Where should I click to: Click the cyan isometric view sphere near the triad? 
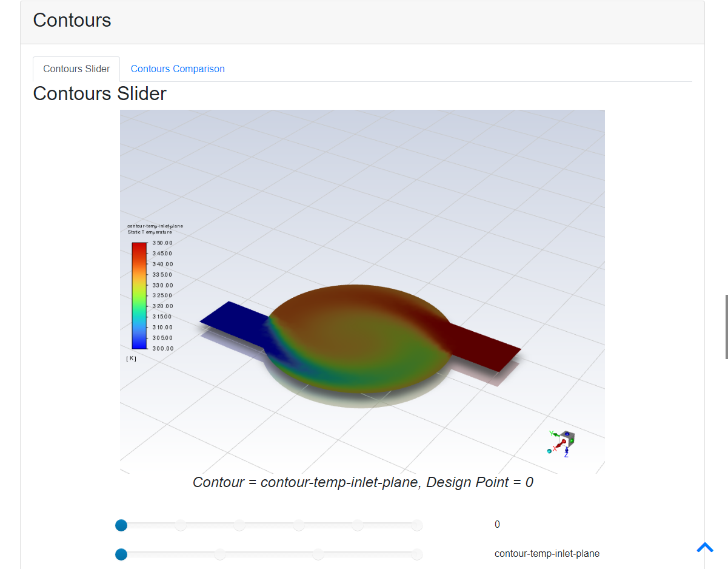coord(550,451)
